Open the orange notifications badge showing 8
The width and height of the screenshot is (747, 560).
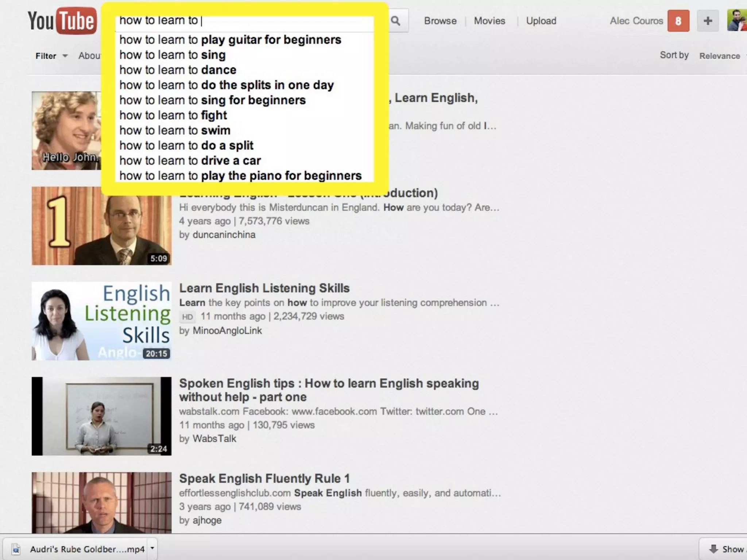click(678, 21)
